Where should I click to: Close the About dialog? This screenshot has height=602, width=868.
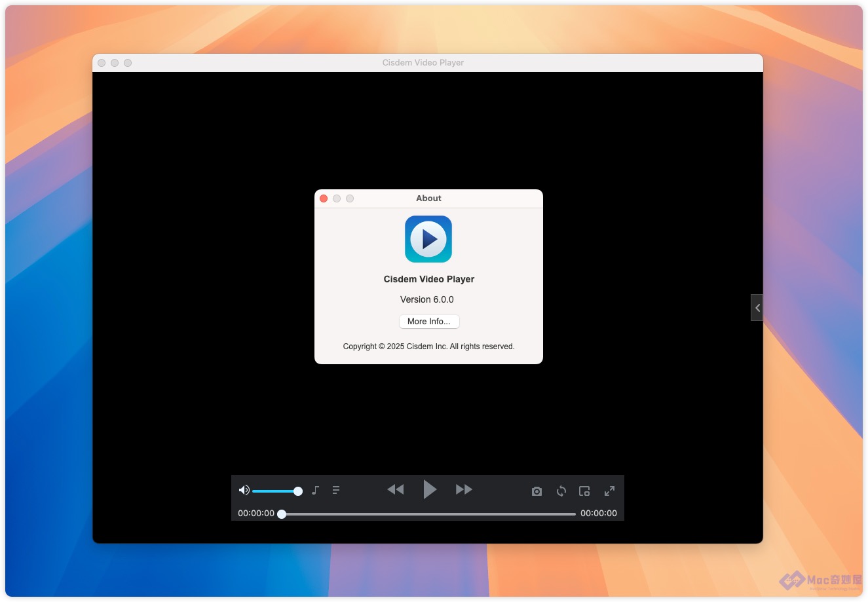point(324,198)
